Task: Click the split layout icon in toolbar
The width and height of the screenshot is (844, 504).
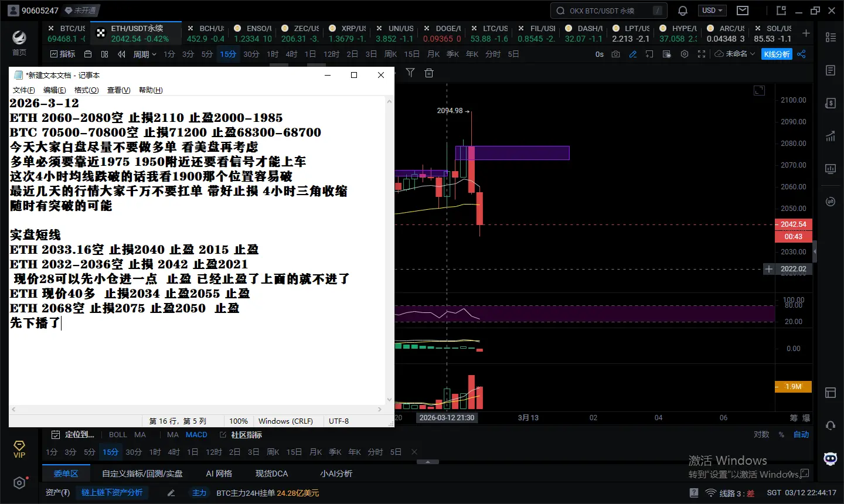Action: tap(105, 54)
